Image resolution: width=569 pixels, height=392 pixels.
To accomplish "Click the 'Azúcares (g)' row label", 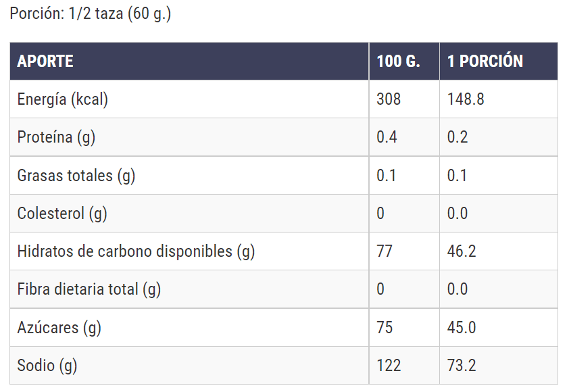I will tap(59, 328).
